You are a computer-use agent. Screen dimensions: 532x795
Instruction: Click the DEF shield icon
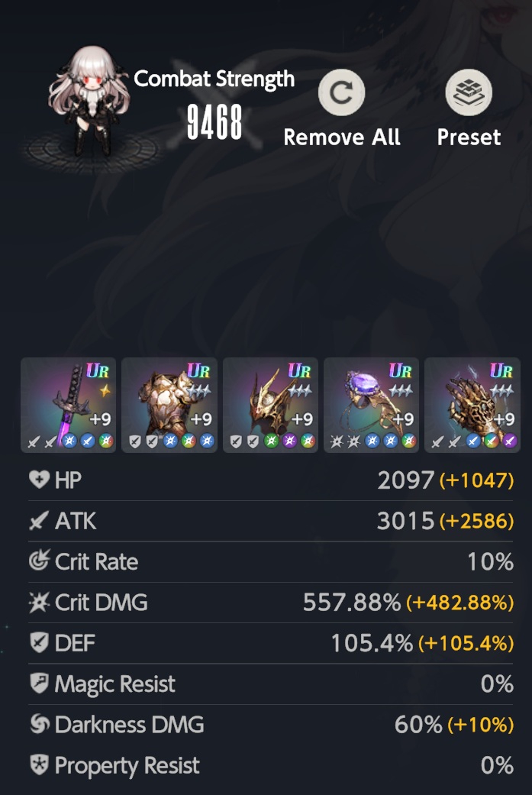pos(39,643)
